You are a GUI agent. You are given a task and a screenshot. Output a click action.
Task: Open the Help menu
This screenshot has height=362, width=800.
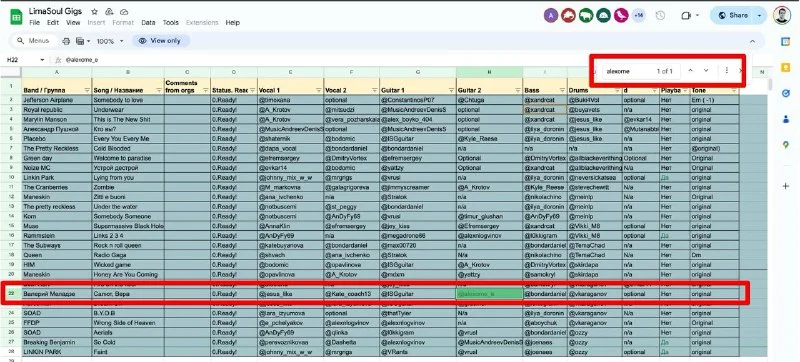coord(233,22)
